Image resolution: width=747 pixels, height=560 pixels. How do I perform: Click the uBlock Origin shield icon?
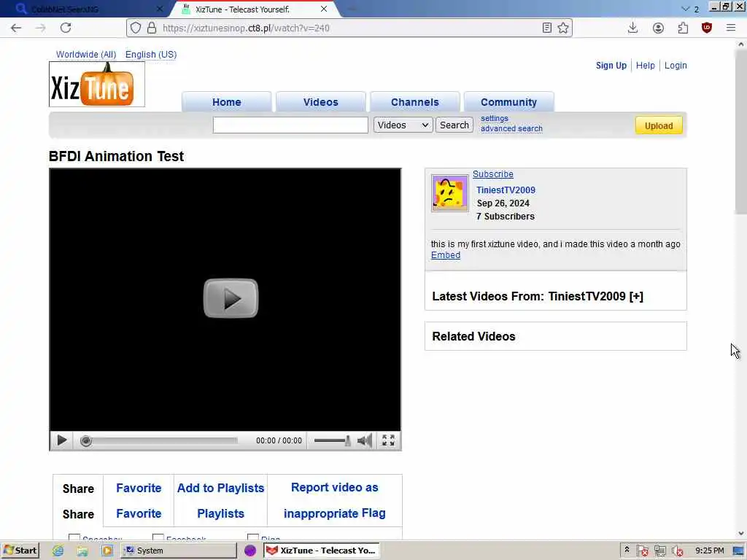706,28
